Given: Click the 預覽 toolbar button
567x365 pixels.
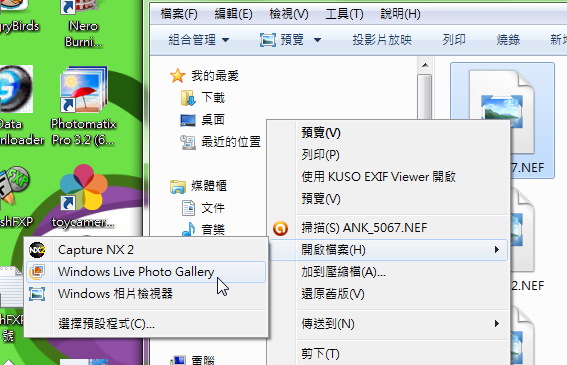Looking at the screenshot, I should click(x=282, y=40).
